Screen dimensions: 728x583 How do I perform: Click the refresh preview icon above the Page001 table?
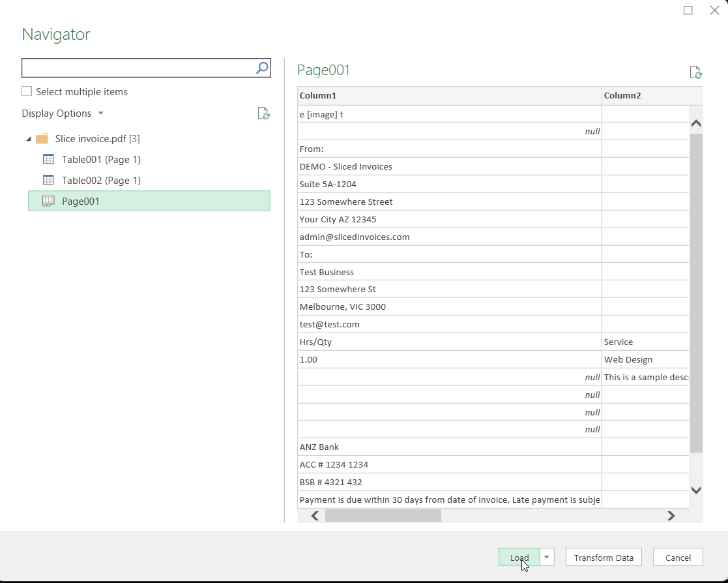pos(695,72)
